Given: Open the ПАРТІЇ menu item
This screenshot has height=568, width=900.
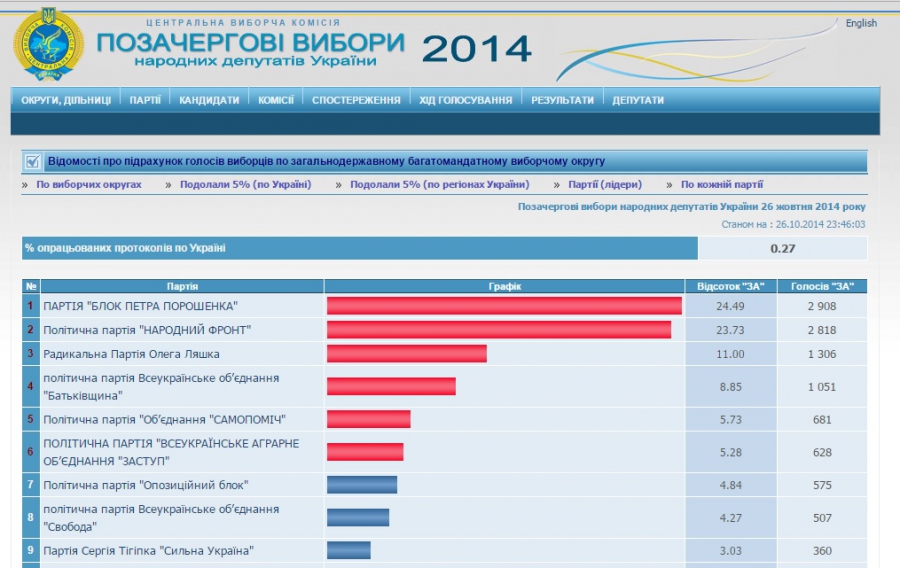Looking at the screenshot, I should (145, 100).
